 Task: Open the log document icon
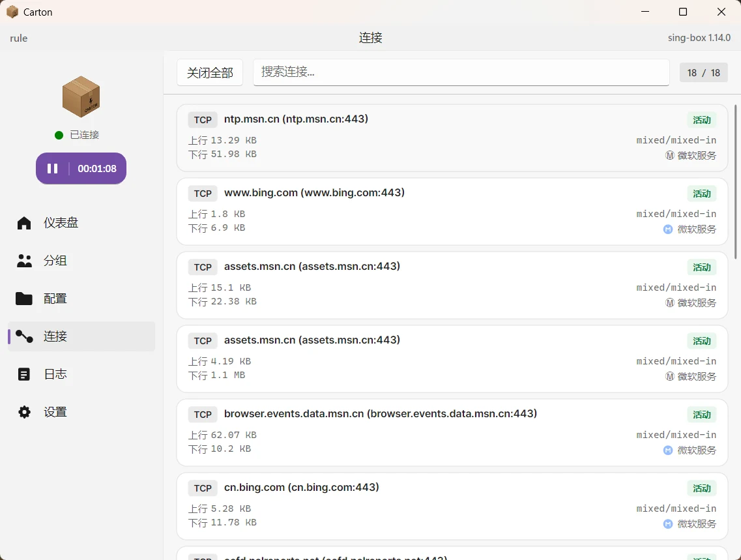tap(23, 374)
